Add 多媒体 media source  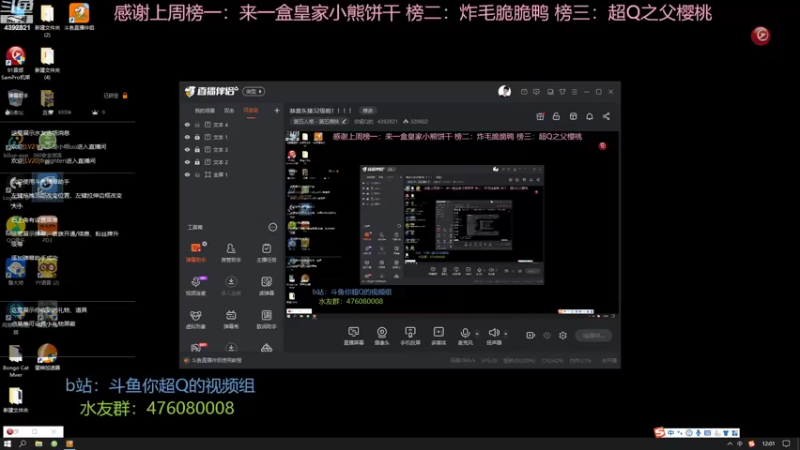tap(439, 336)
